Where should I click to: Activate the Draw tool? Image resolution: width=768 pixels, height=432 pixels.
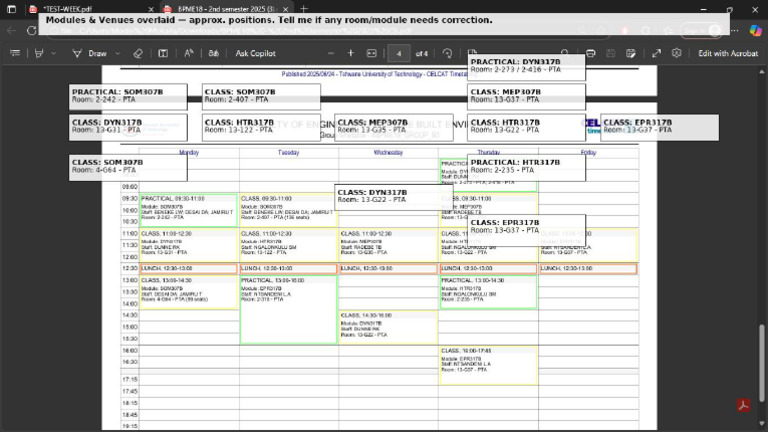(90, 53)
